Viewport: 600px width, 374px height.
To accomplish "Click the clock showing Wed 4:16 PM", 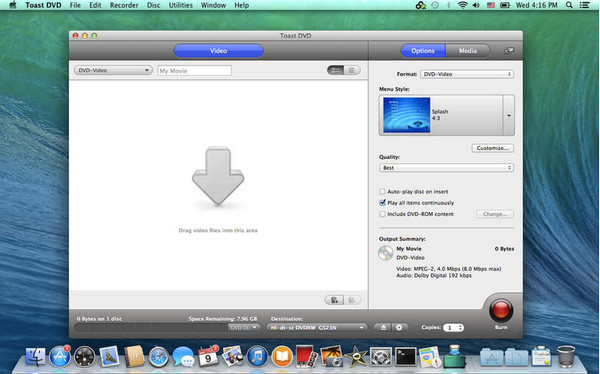I will tap(536, 5).
